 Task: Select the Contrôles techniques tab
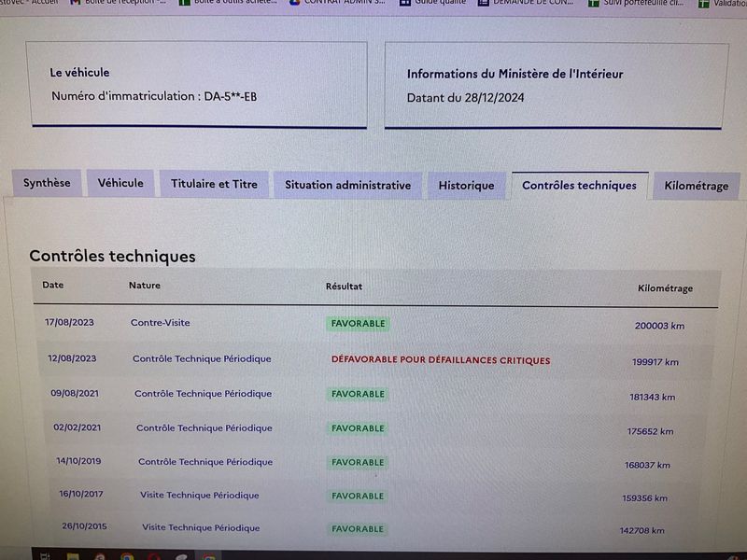[579, 186]
